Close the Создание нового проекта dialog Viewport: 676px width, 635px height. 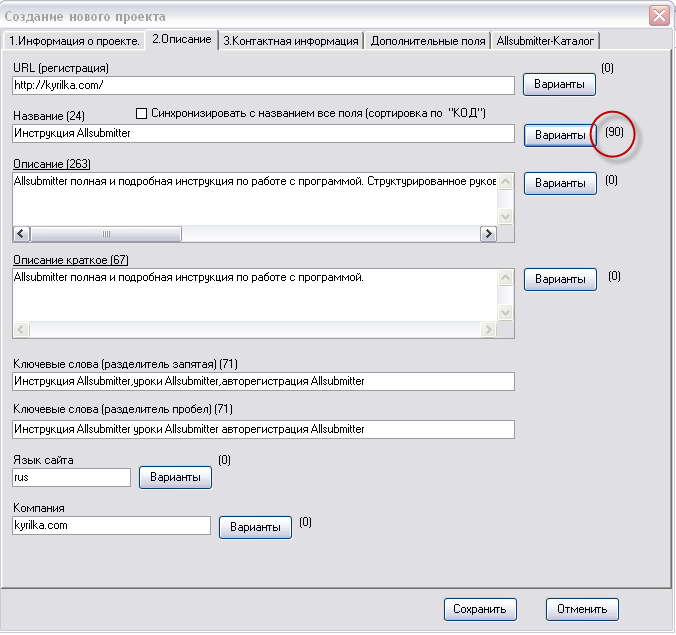[x=659, y=16]
